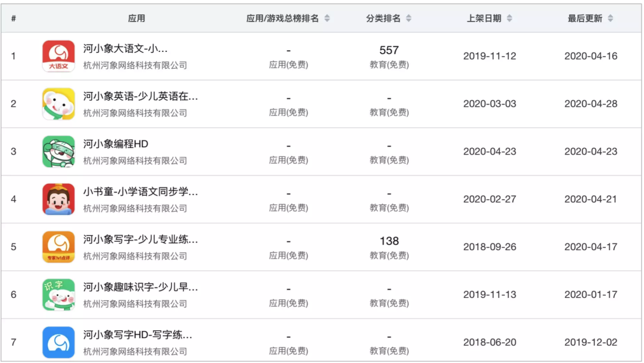The width and height of the screenshot is (644, 363).
Task: Sort by 上架日期 arrows
Action: (x=509, y=18)
